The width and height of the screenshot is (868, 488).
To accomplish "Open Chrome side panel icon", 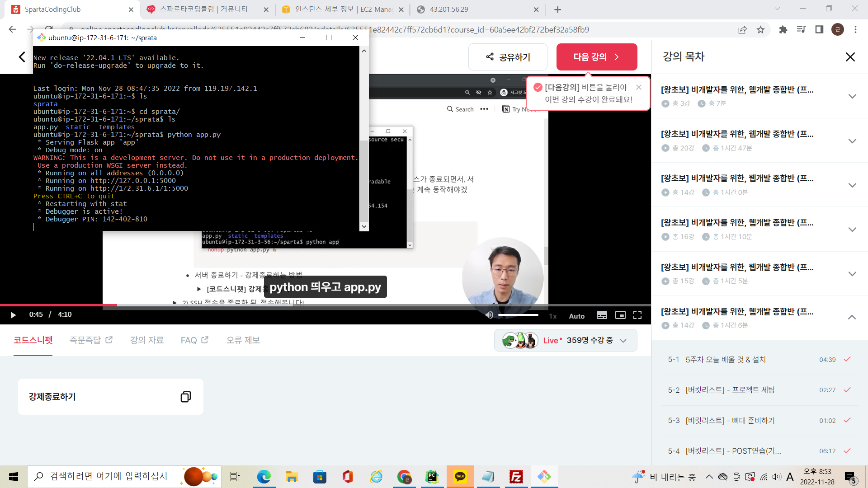I will (x=819, y=30).
